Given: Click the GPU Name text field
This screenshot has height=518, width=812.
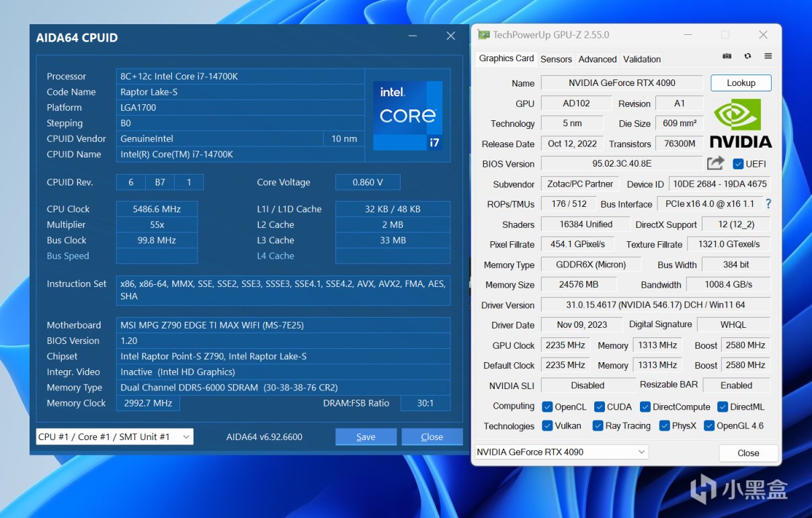Looking at the screenshot, I should point(622,83).
